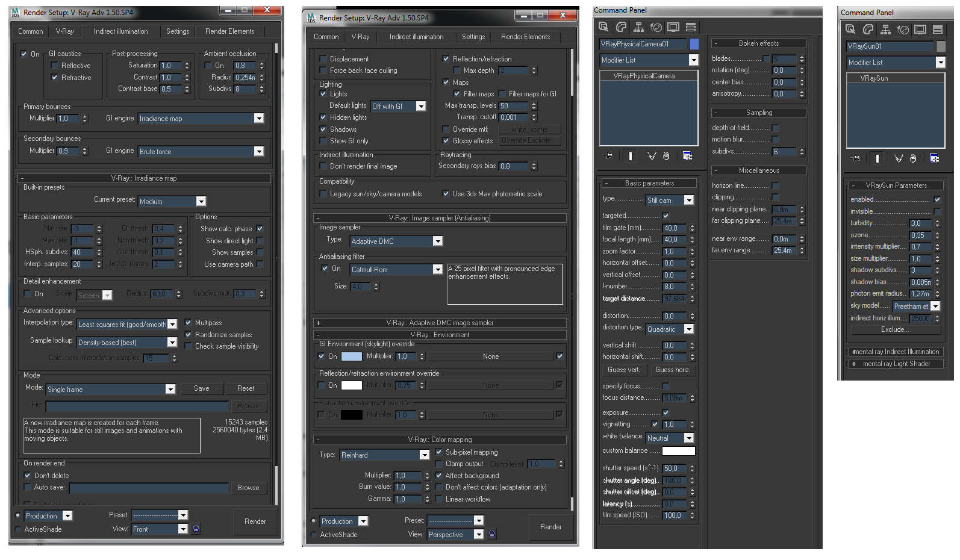Screen dimensions: 960x560
Task: Expand the V-Ray:: Adaptive DMC image sampler rollout
Action: 440,323
